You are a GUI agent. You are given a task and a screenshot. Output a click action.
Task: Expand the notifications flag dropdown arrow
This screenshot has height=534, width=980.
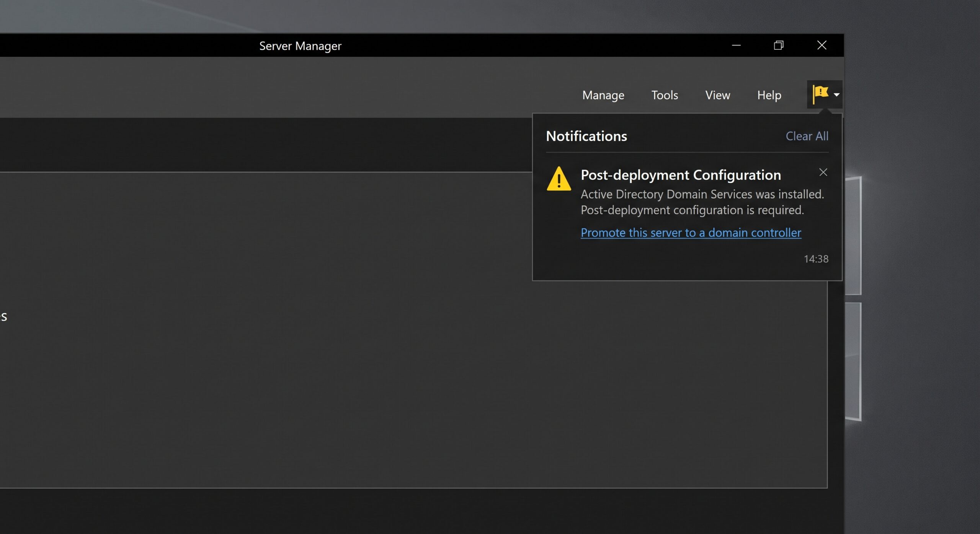pyautogui.click(x=836, y=94)
